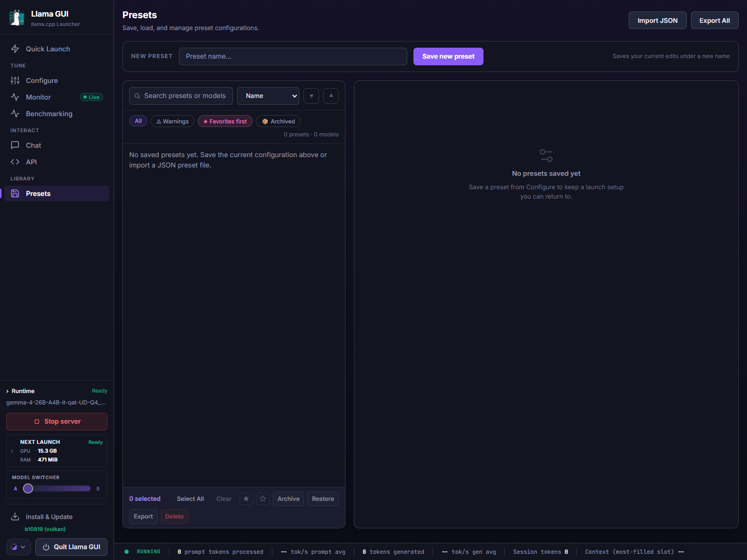Click the Preset name input field
The image size is (747, 560).
(293, 57)
